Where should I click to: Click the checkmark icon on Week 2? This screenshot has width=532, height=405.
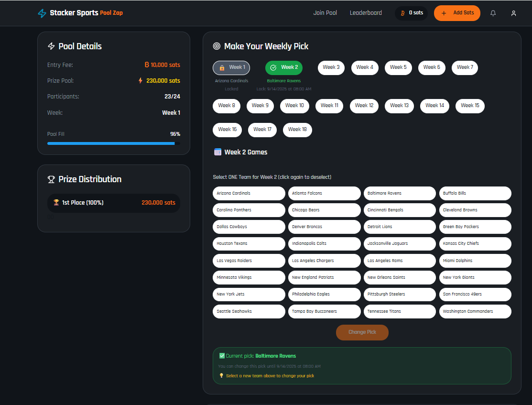point(273,68)
